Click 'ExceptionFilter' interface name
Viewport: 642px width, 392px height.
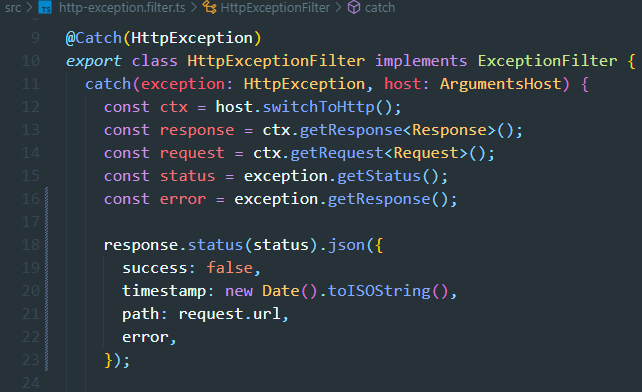(547, 61)
